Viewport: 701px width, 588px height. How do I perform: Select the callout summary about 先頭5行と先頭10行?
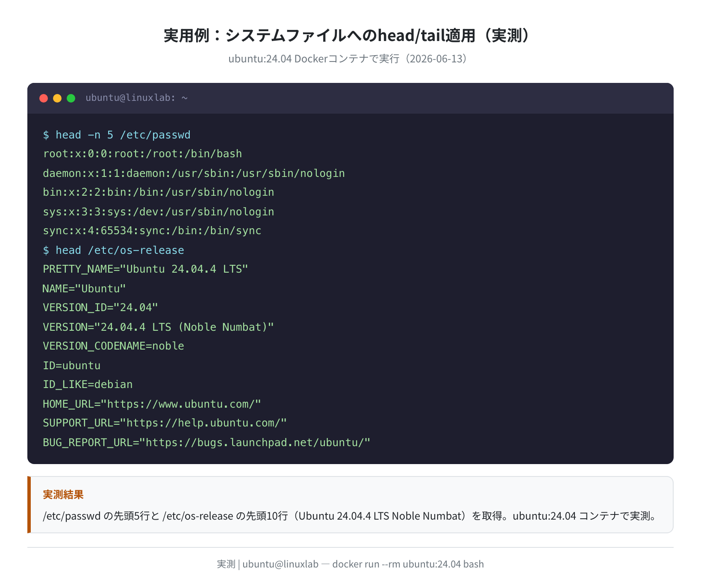[x=350, y=516]
